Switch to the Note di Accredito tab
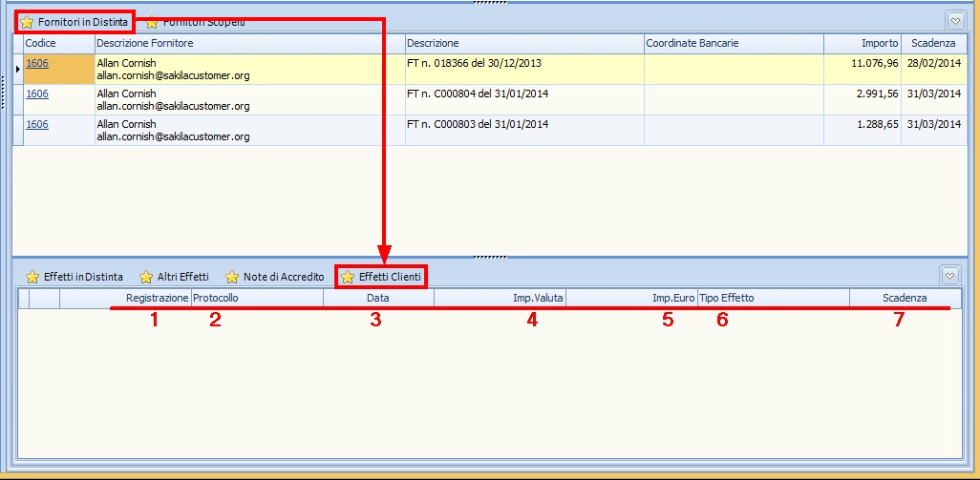 point(274,277)
